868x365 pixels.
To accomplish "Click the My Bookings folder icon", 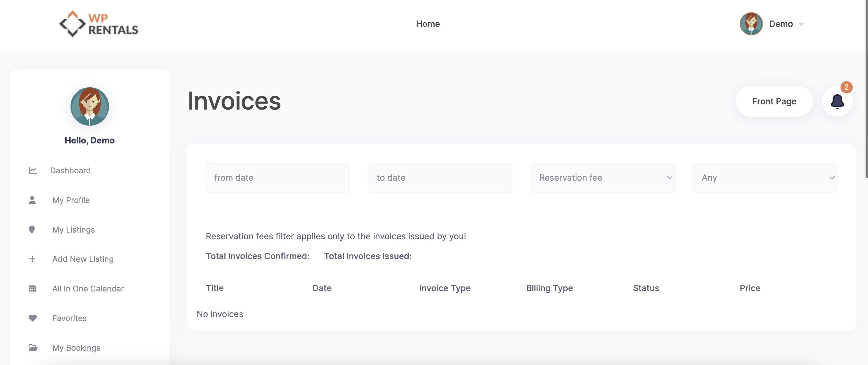I will coord(33,348).
